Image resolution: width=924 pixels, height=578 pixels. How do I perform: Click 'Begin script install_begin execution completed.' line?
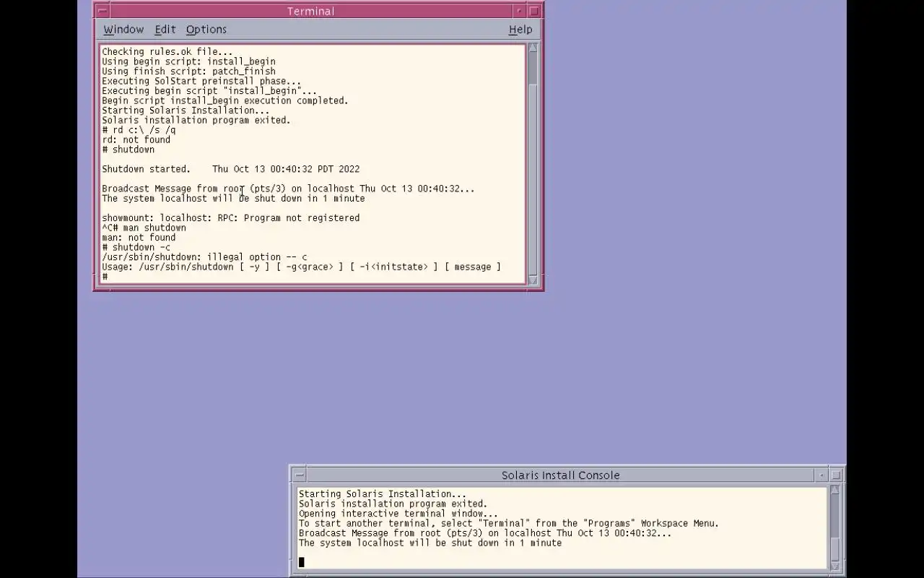(225, 100)
